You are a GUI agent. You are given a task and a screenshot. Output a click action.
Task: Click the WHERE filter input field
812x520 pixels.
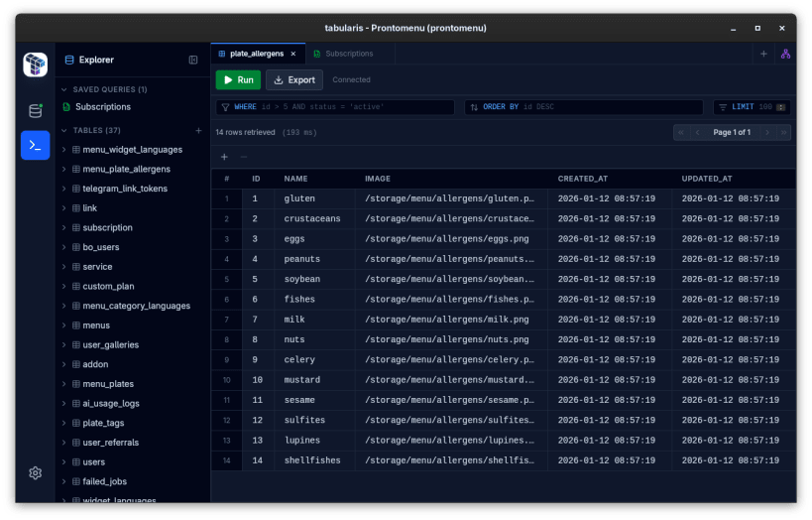coord(335,107)
